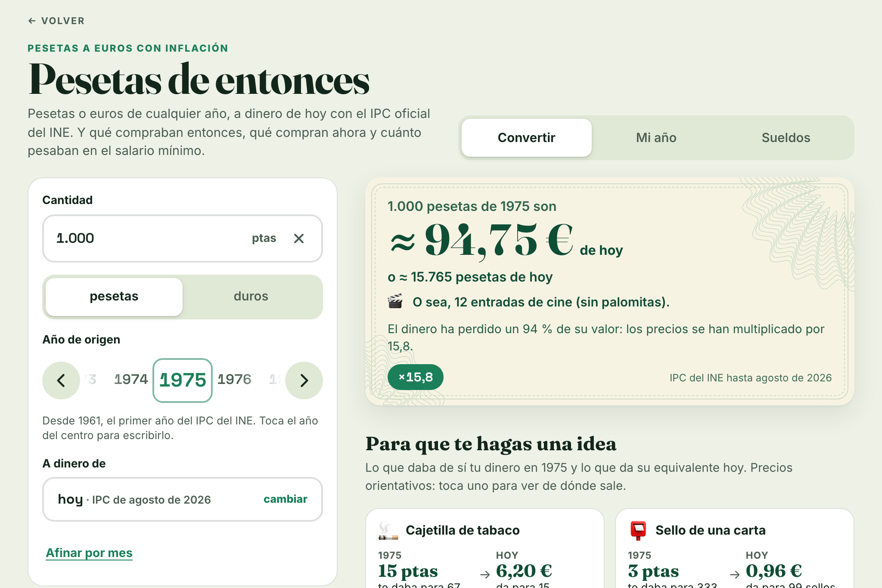Click the '3 ptas' stamp price in 1975
882x588 pixels.
[653, 572]
